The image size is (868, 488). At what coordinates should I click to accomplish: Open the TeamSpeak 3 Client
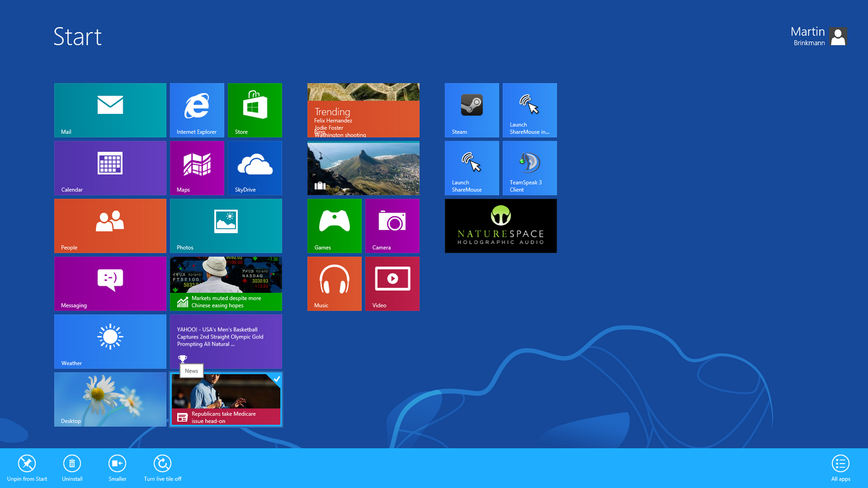tap(529, 168)
